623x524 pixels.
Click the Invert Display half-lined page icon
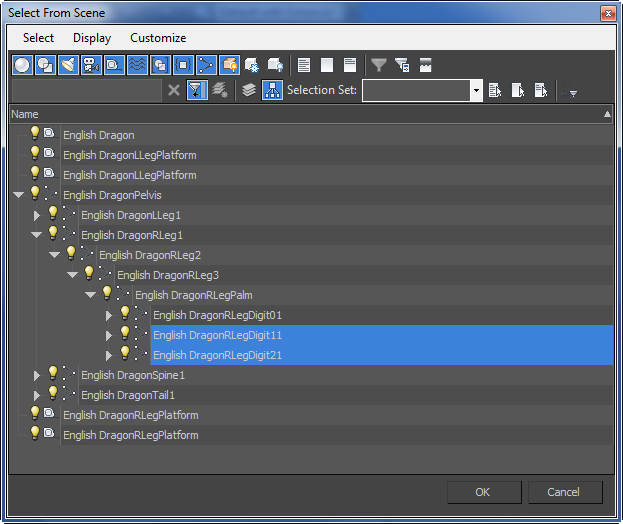click(x=350, y=65)
